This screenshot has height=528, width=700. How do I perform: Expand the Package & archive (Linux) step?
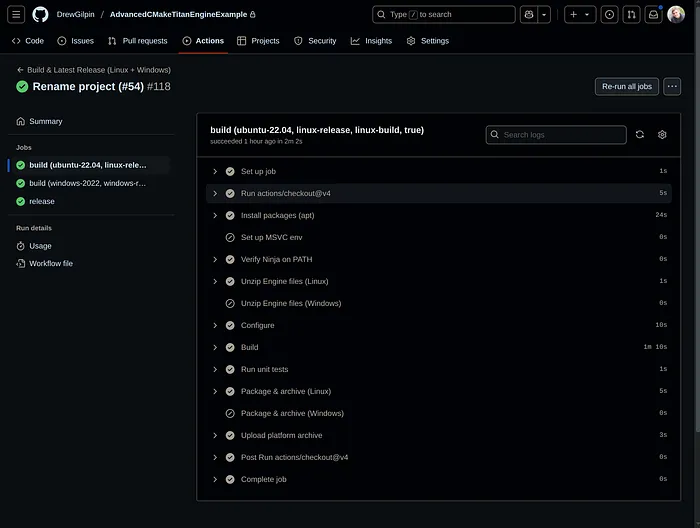click(x=439, y=391)
